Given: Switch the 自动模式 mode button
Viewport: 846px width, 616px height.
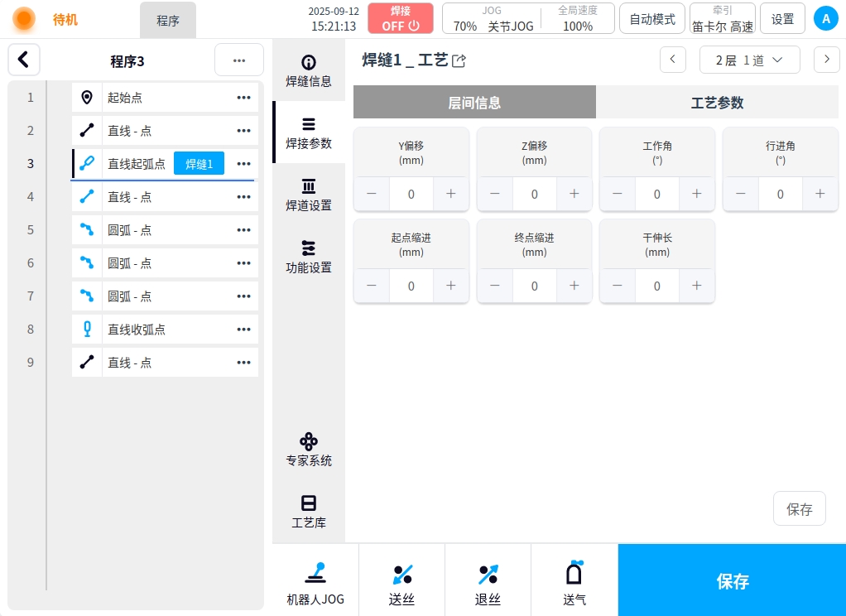Looking at the screenshot, I should click(x=652, y=18).
